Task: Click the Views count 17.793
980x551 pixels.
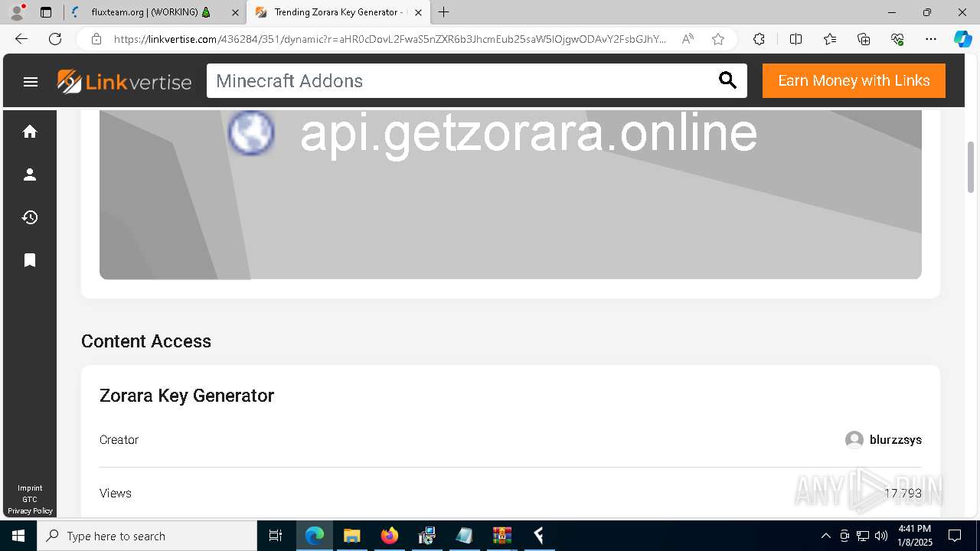Action: [903, 494]
